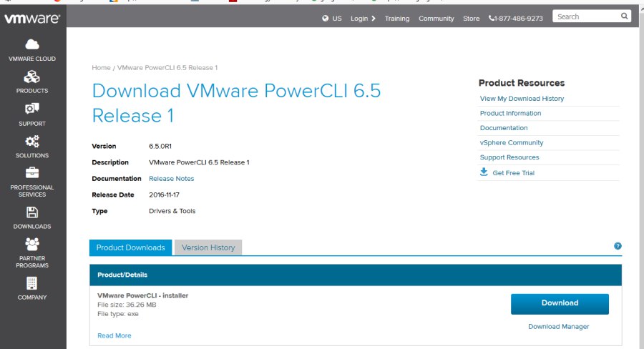The image size is (644, 349).
Task: Click the Get Free Trial download arrow icon
Action: [484, 172]
